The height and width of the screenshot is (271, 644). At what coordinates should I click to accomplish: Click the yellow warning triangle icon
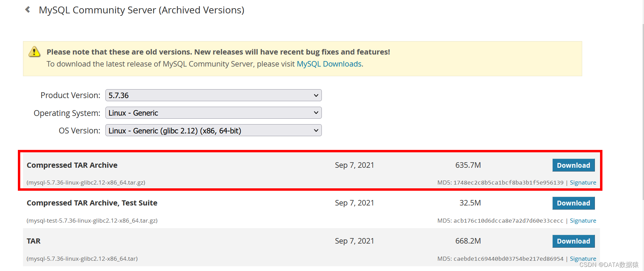click(x=34, y=52)
